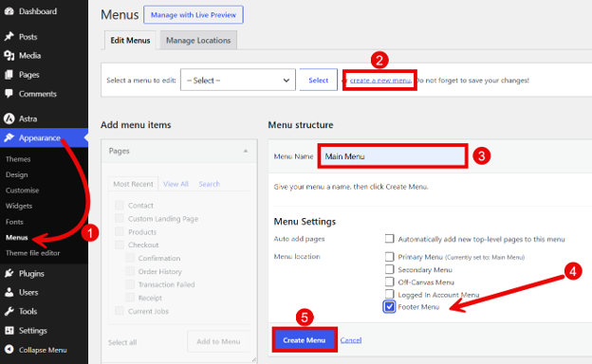592x364 pixels.
Task: Click the Select button next to dropdown
Action: (x=318, y=80)
